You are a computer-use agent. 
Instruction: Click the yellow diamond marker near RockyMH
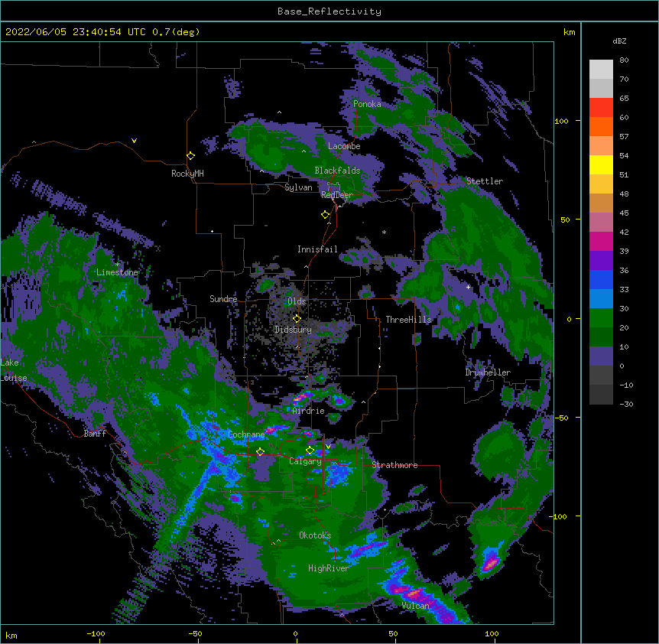[190, 156]
